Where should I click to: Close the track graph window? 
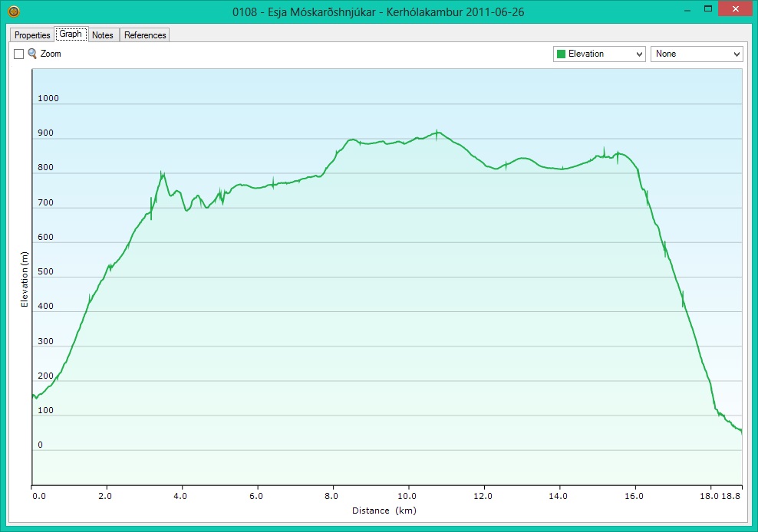coord(736,8)
